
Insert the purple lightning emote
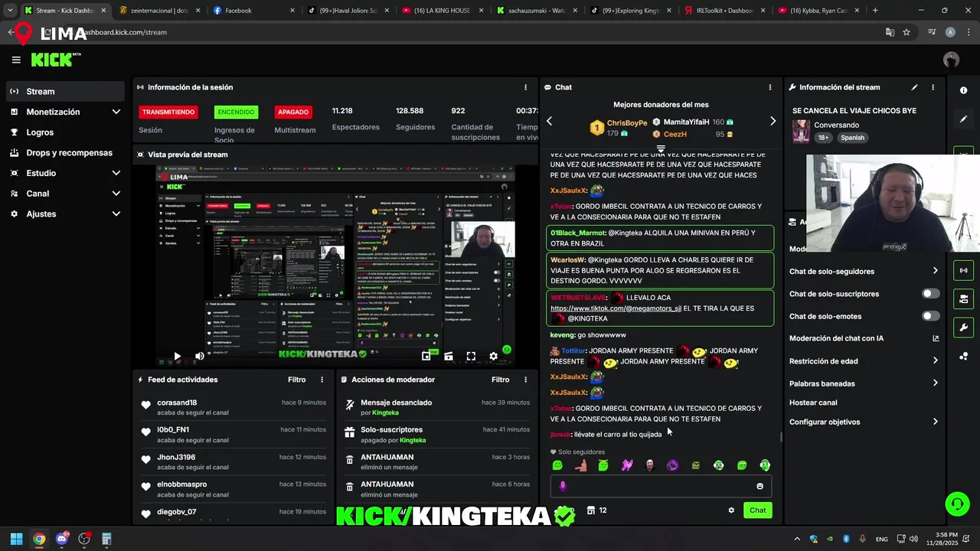[626, 465]
